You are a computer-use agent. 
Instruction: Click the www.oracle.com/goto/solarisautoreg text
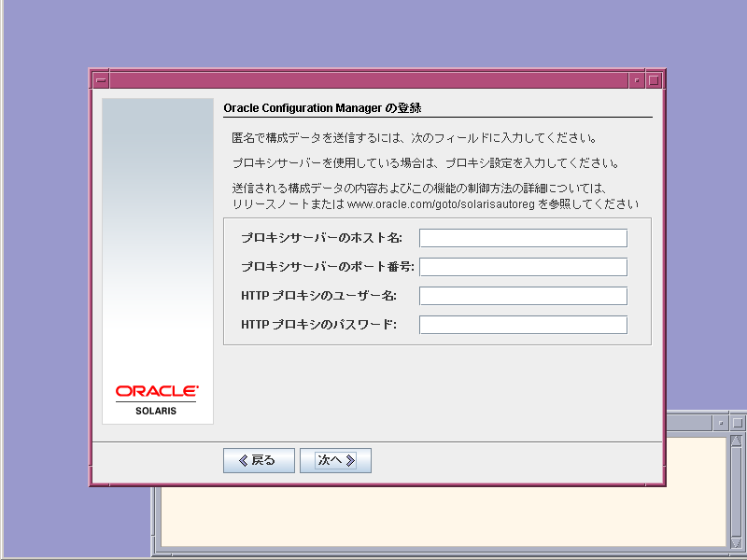[x=441, y=204]
